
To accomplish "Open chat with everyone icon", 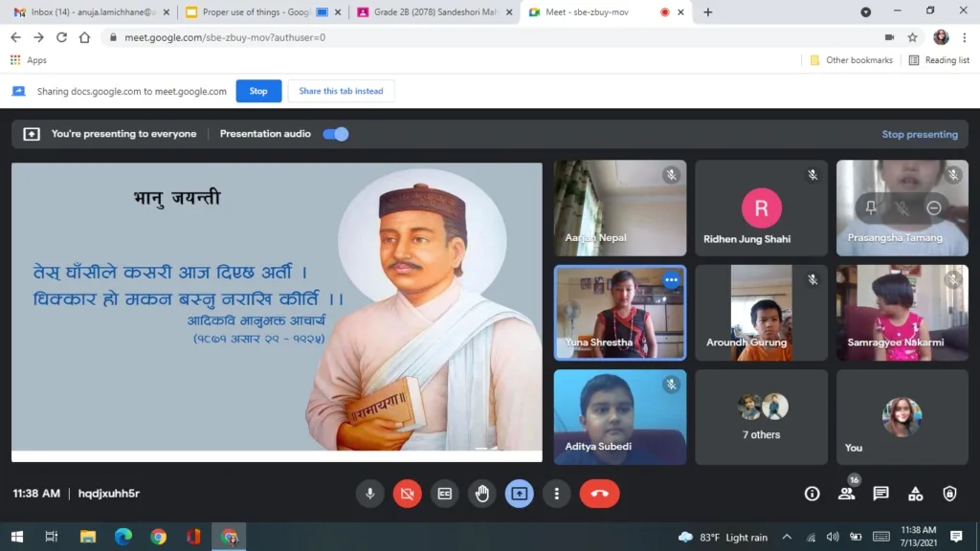I will click(881, 494).
